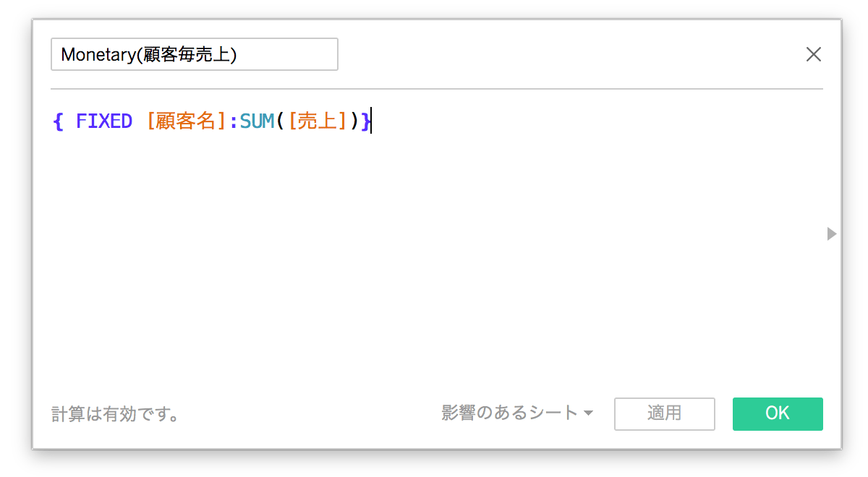
Task: Close the calculated field dialog
Action: [814, 55]
